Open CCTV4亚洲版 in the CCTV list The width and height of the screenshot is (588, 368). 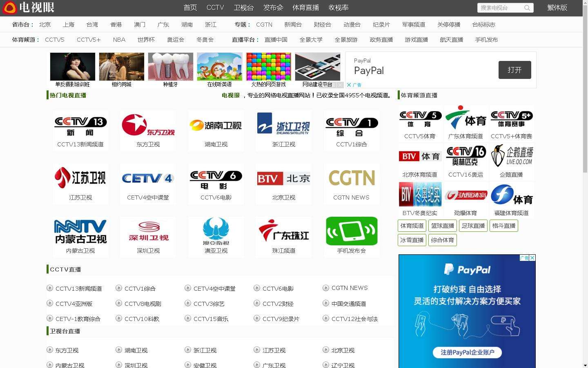(x=74, y=304)
